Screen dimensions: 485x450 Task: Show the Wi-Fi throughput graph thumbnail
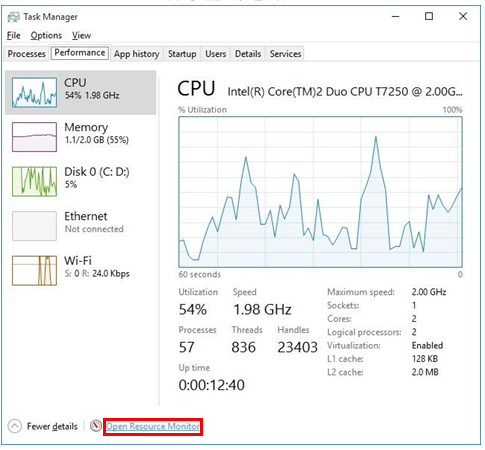[34, 270]
